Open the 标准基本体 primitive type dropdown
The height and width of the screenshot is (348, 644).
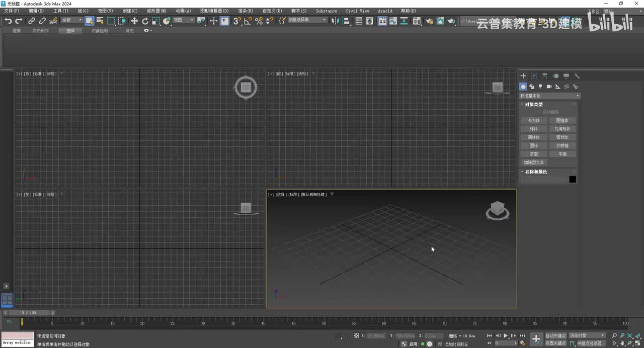tap(549, 96)
